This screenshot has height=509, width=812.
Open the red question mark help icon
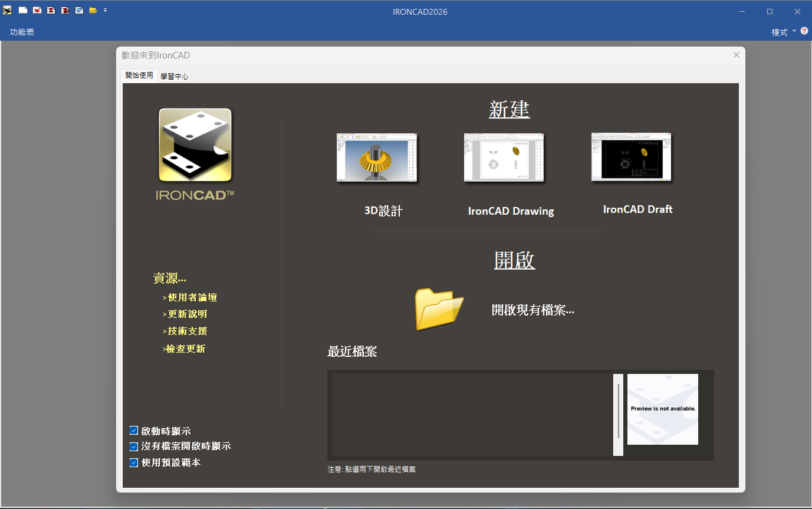point(804,31)
